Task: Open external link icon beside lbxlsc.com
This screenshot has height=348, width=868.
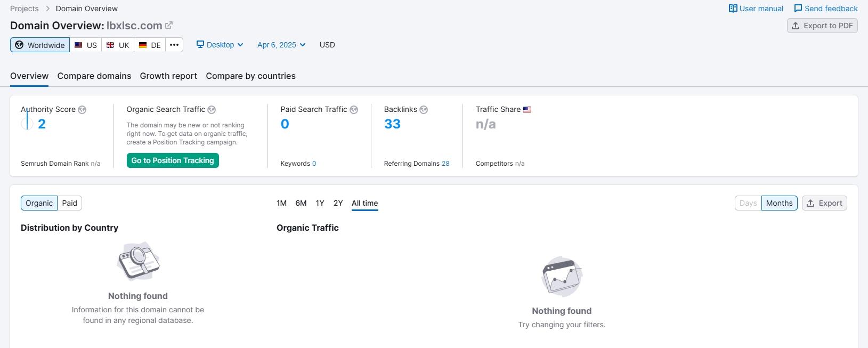Action: click(169, 25)
